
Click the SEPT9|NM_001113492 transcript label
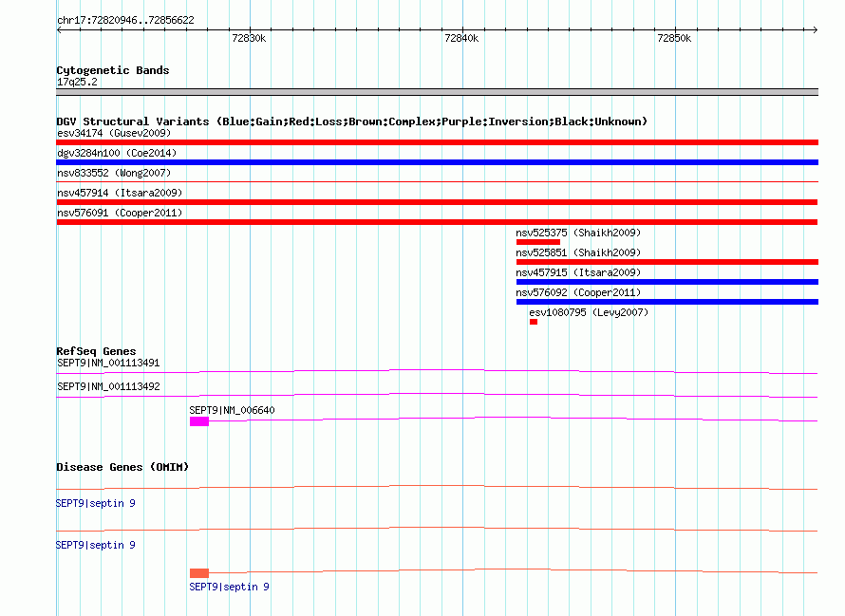(x=108, y=386)
